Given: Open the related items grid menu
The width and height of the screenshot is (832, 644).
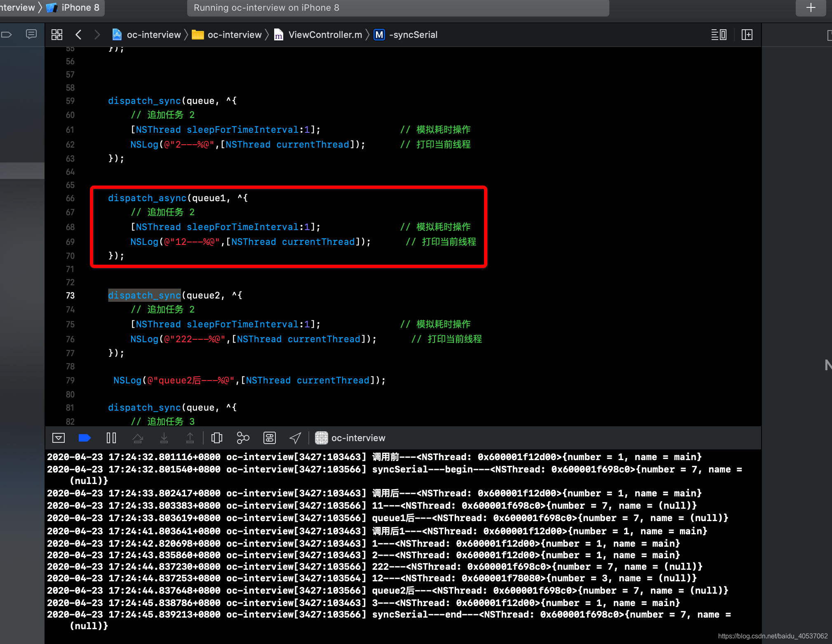Looking at the screenshot, I should (x=57, y=35).
